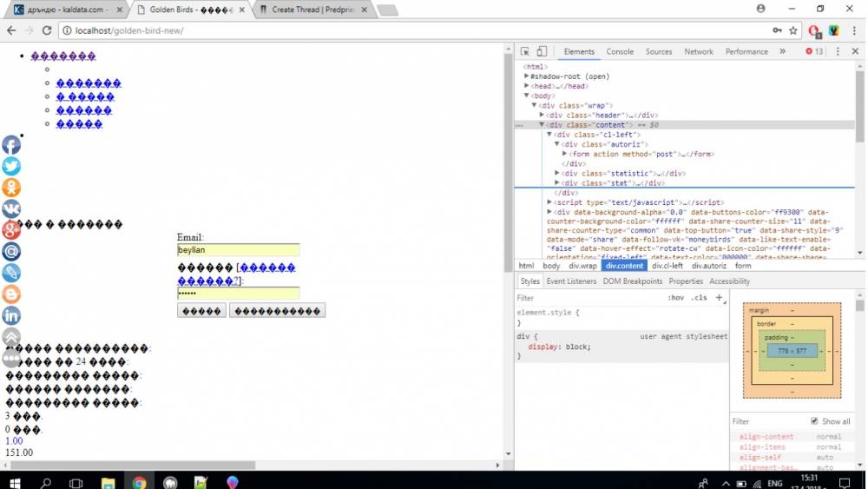This screenshot has height=489, width=868.
Task: Expand the form action method post node
Action: pyautogui.click(x=565, y=154)
